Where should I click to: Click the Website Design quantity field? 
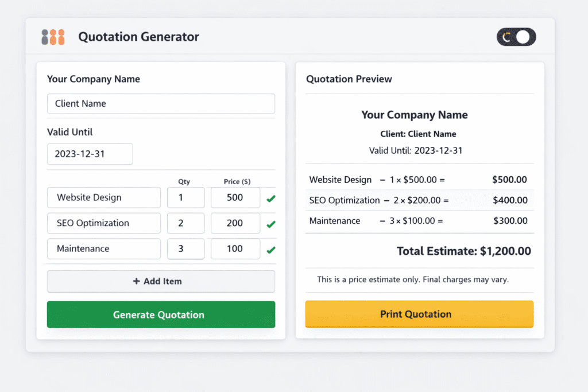point(185,198)
